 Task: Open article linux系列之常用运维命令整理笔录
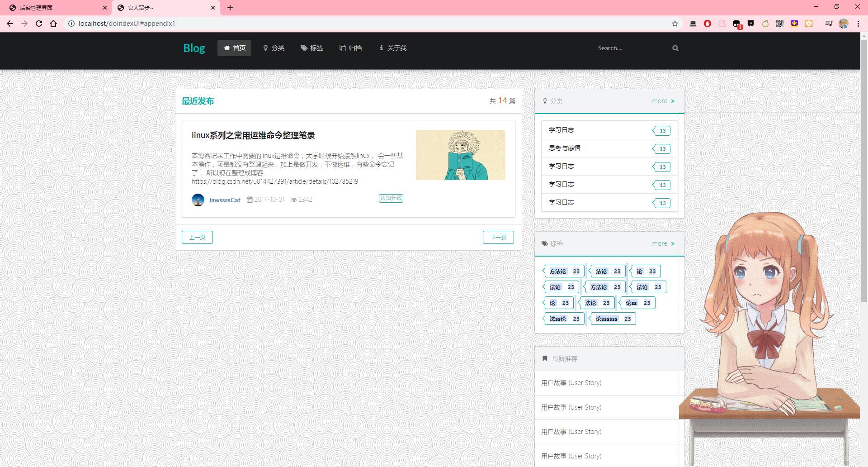click(x=253, y=135)
